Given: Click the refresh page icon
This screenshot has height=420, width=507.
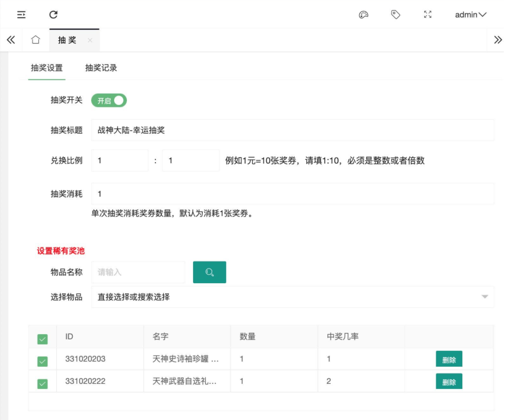Looking at the screenshot, I should pos(53,15).
